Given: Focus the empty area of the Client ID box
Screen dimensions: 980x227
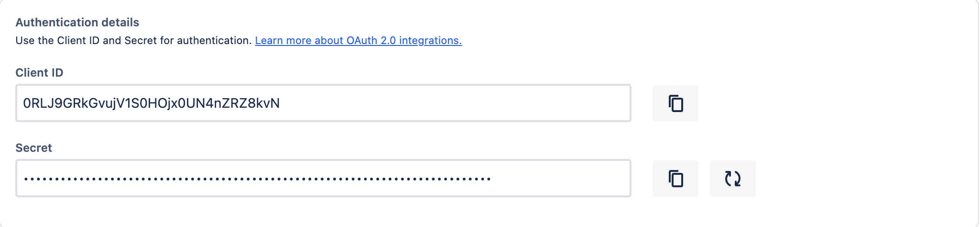Looking at the screenshot, I should click(x=454, y=103).
